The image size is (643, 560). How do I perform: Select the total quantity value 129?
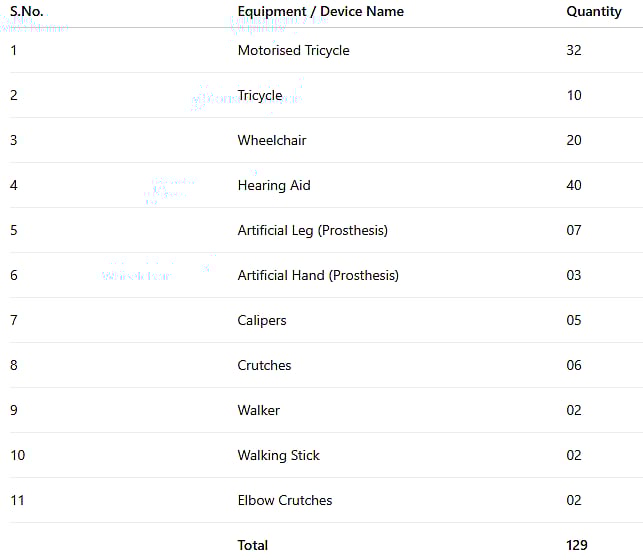tap(577, 545)
